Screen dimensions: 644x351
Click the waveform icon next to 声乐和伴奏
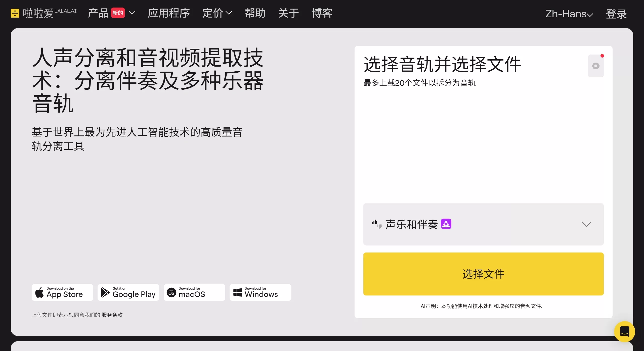pos(376,224)
